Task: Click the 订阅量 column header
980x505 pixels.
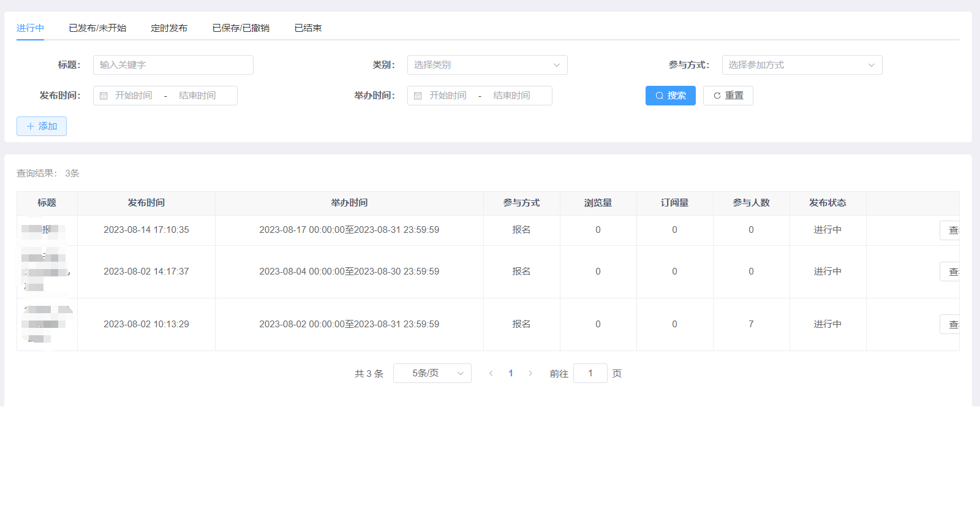Action: [675, 203]
